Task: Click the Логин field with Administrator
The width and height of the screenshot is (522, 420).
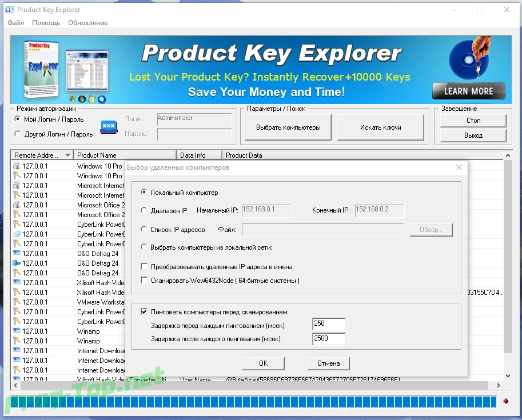Action: [x=194, y=119]
